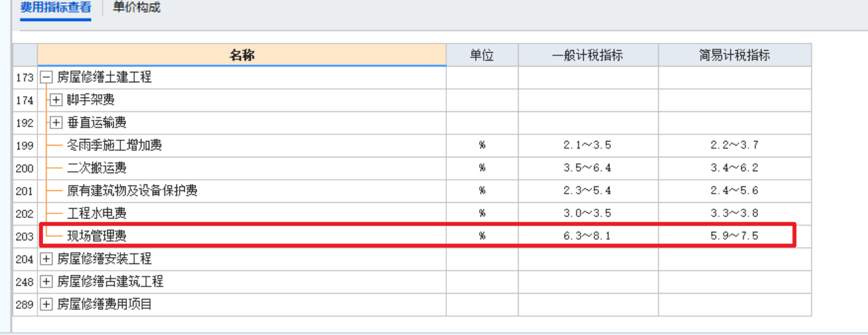Image resolution: width=868 pixels, height=335 pixels.
Task: Click row number 289
Action: point(25,305)
